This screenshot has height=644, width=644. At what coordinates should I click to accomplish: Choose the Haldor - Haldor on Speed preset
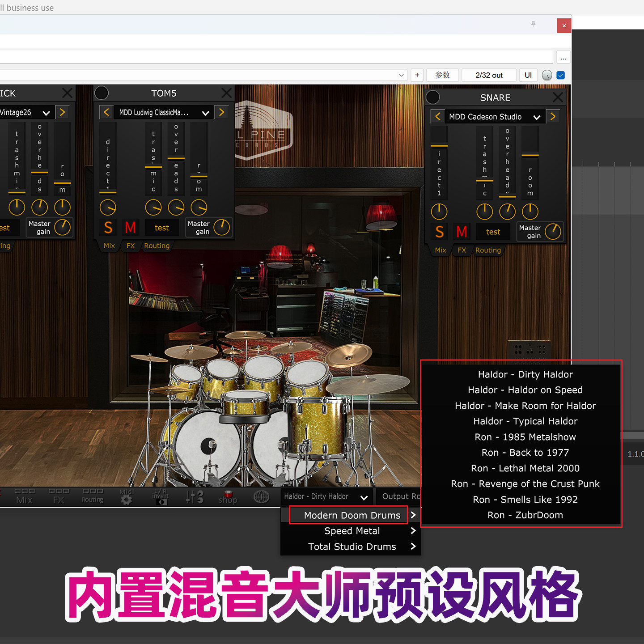point(525,390)
